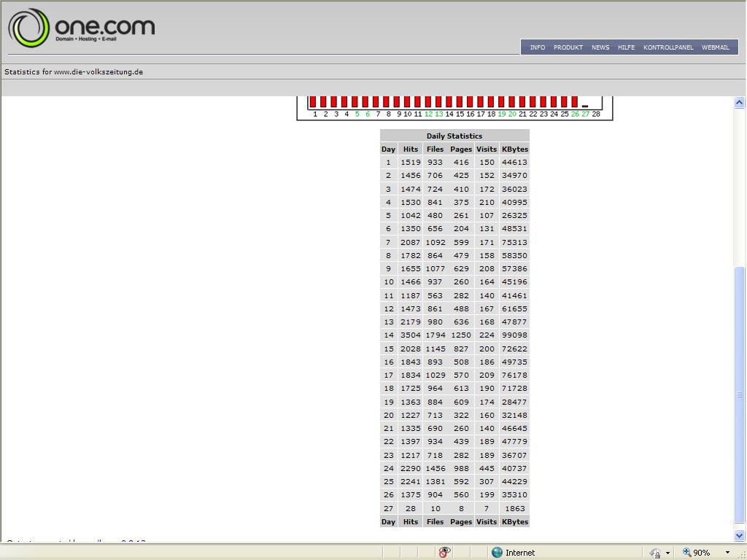Image resolution: width=747 pixels, height=560 pixels.
Task: Click KBytes value 75313
Action: click(x=514, y=242)
